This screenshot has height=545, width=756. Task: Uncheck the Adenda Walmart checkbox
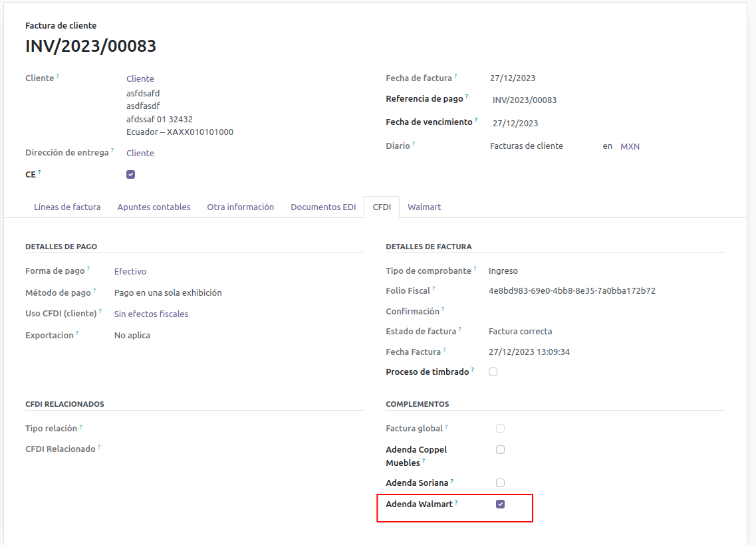point(501,504)
